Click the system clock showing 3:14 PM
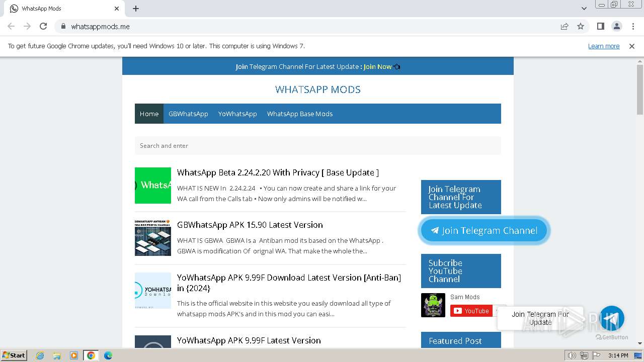Viewport: 644px width, 362px height. [618, 355]
